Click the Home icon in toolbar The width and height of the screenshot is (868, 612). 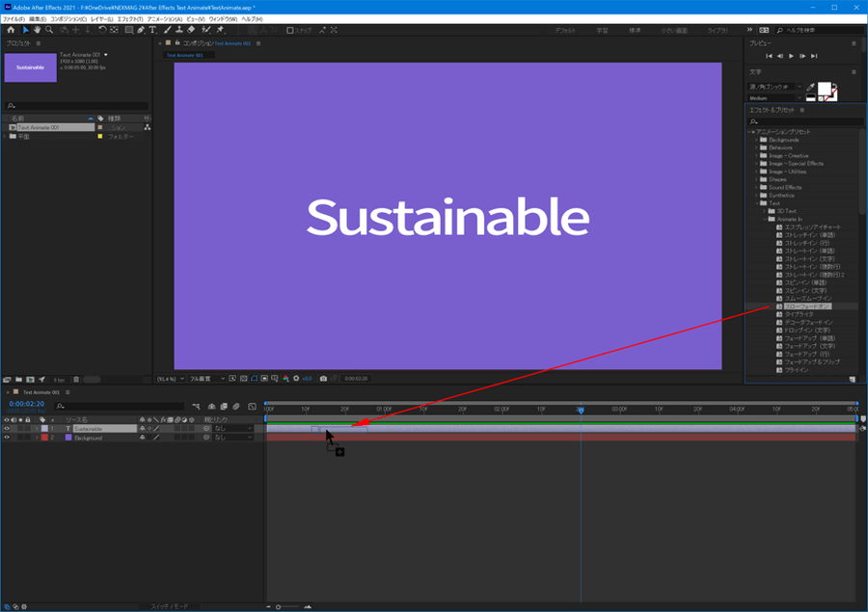(x=11, y=30)
